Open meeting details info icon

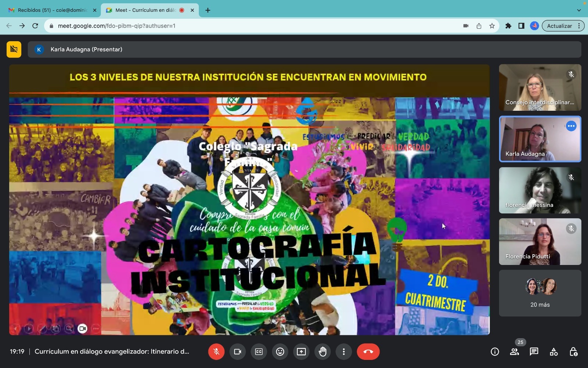tap(495, 352)
